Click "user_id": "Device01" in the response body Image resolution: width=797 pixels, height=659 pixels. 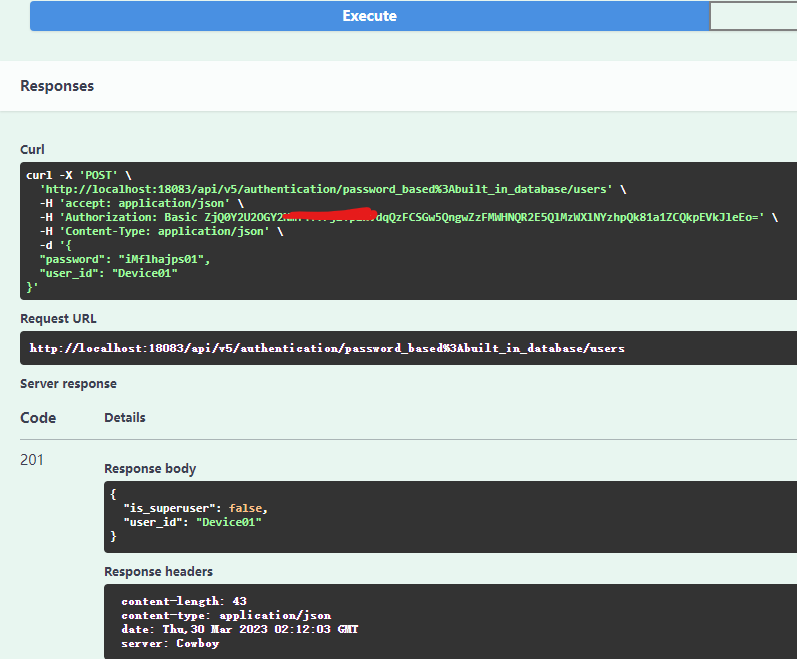(193, 522)
